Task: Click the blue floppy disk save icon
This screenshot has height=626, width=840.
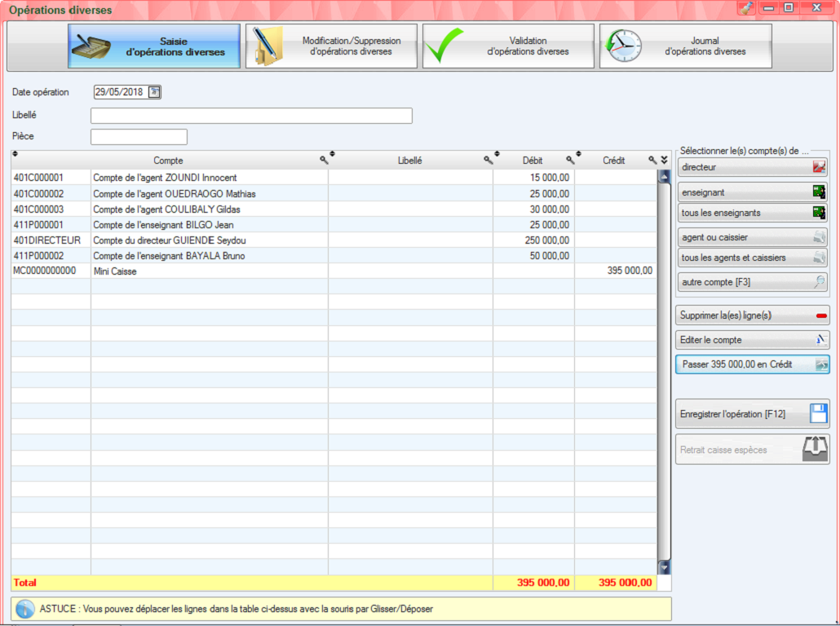Action: [818, 413]
